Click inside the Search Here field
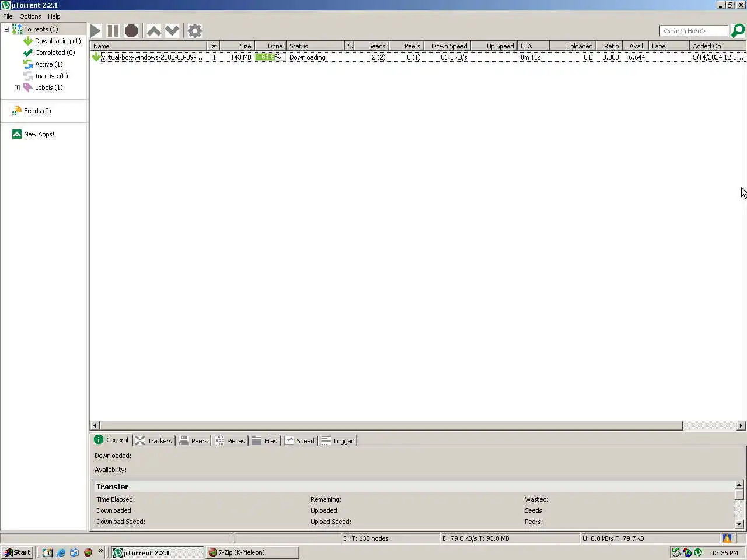747x560 pixels. 693,31
